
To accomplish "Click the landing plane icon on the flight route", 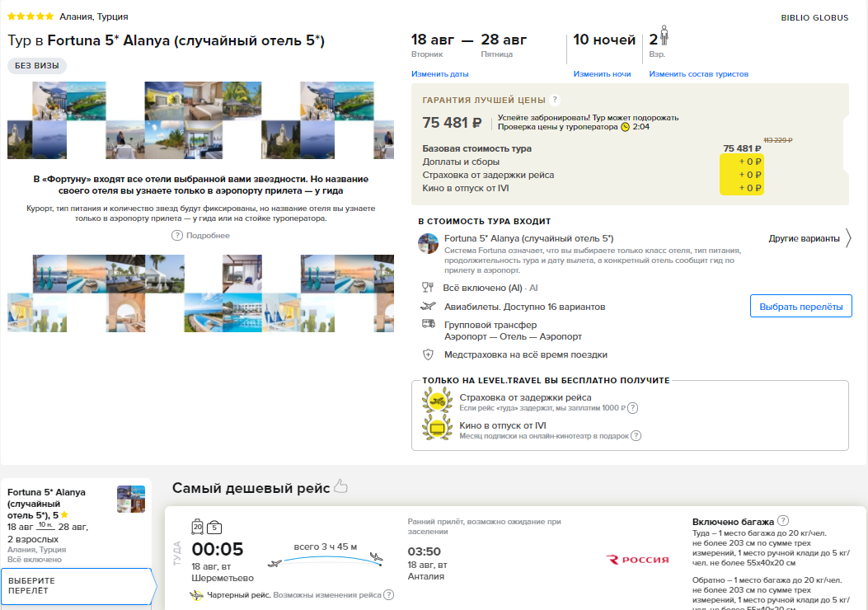I will tap(377, 557).
